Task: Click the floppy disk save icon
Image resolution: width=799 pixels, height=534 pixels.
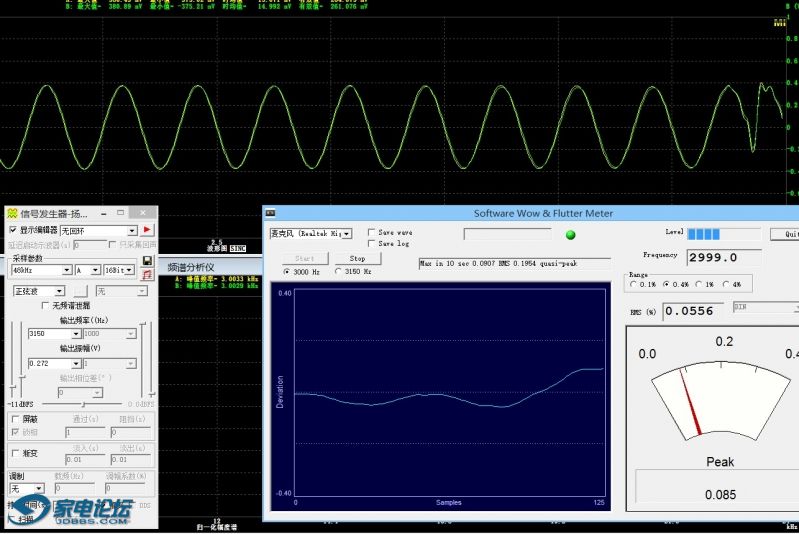Action: (x=147, y=261)
